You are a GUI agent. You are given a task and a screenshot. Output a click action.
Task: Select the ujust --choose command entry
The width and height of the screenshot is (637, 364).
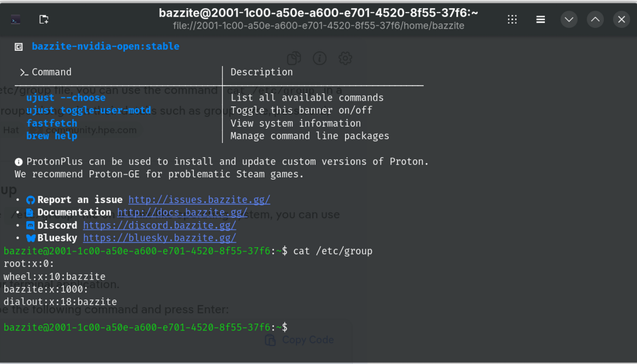(x=66, y=97)
